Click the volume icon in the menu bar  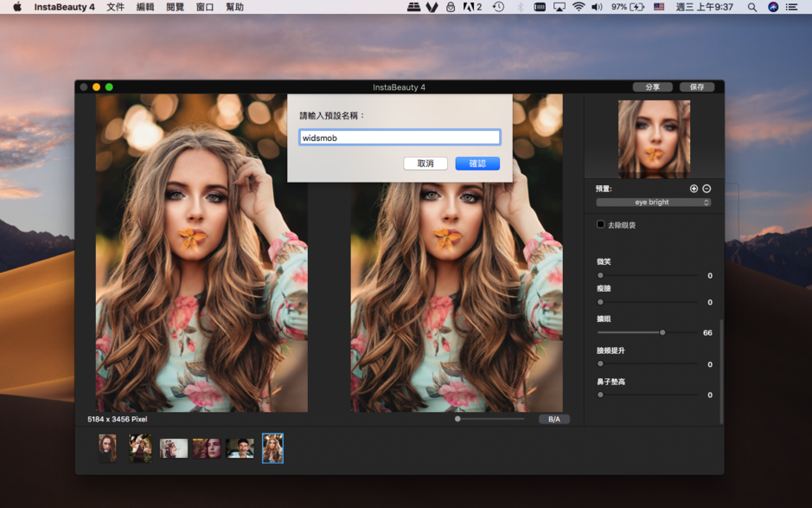[x=597, y=8]
